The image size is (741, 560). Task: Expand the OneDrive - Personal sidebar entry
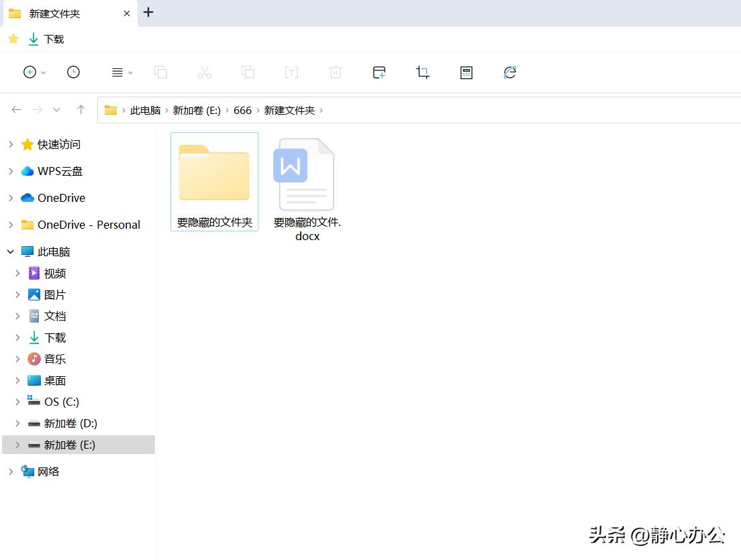click(9, 225)
